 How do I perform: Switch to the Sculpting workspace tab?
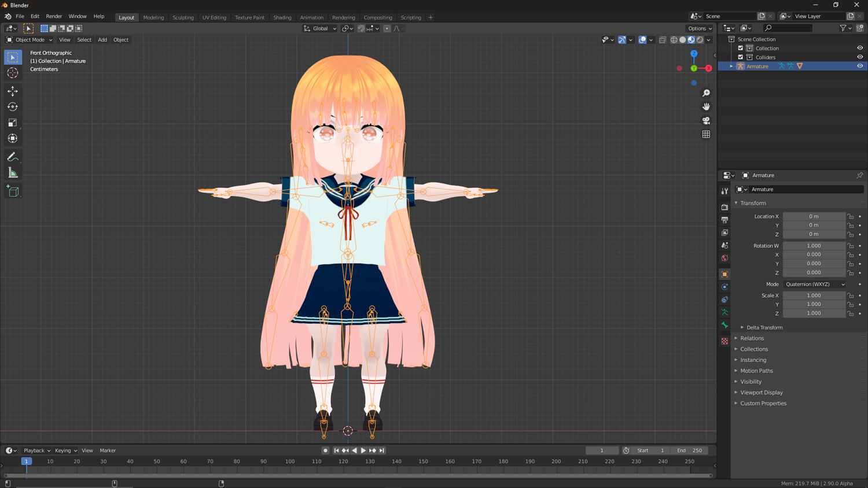click(x=183, y=17)
